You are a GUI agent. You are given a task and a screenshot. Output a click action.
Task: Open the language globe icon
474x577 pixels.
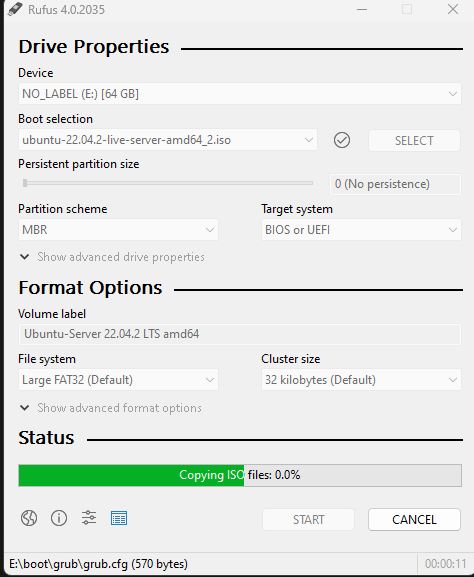point(29,518)
